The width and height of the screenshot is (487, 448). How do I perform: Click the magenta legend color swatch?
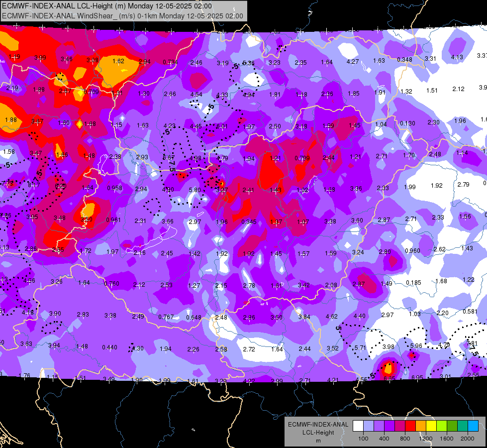tap(400, 426)
